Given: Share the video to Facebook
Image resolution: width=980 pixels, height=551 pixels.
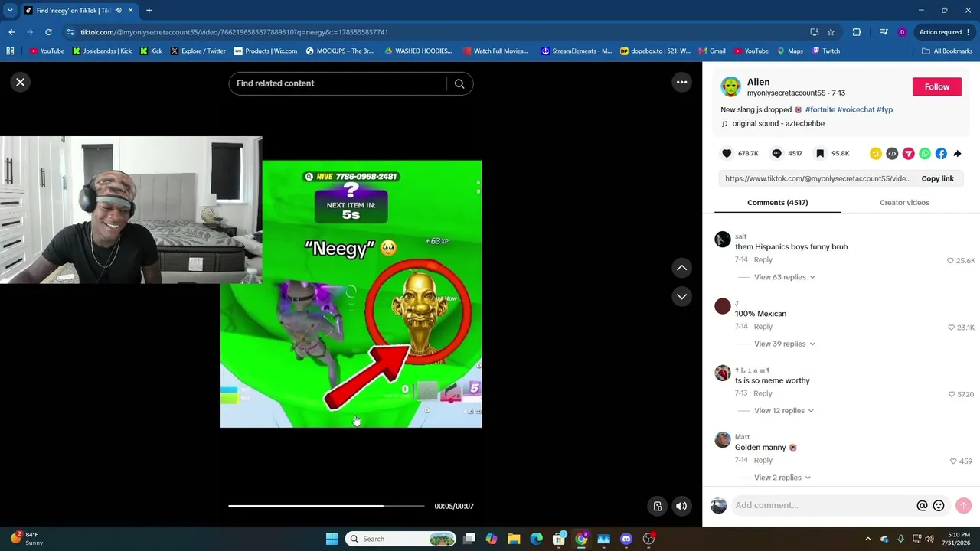Looking at the screenshot, I should [x=941, y=154].
